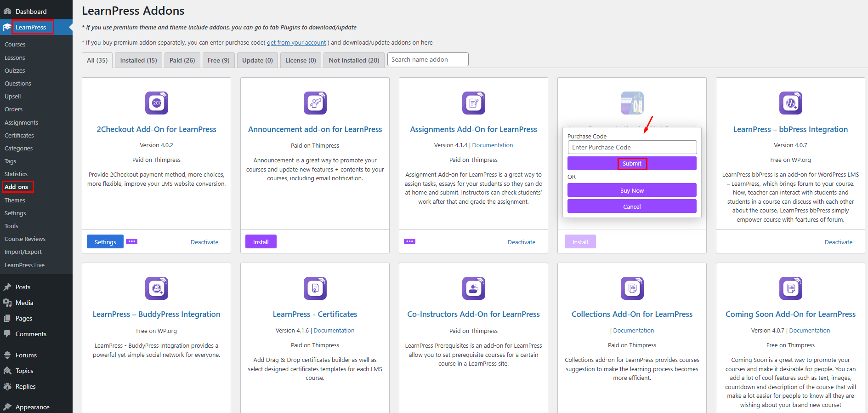Screen dimensions: 868x413
Task: Open Settings for 2Checkout add-on
Action: coord(105,242)
